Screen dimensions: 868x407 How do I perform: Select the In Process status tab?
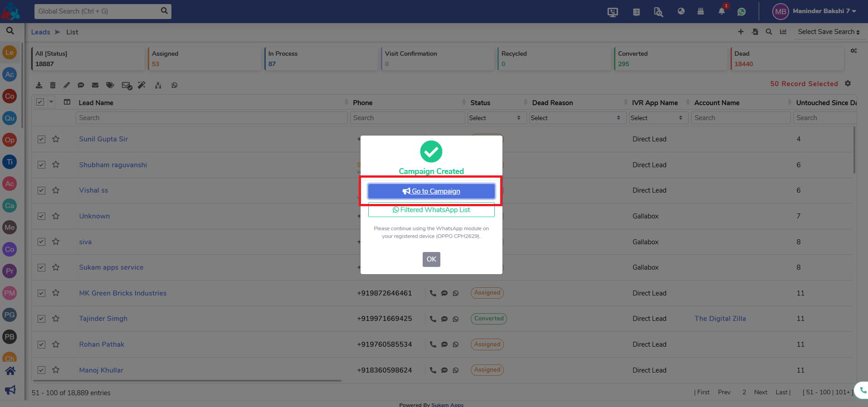click(321, 58)
